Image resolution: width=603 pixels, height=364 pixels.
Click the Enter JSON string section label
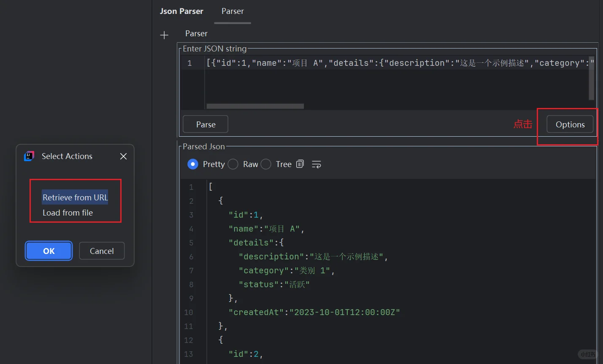click(215, 49)
